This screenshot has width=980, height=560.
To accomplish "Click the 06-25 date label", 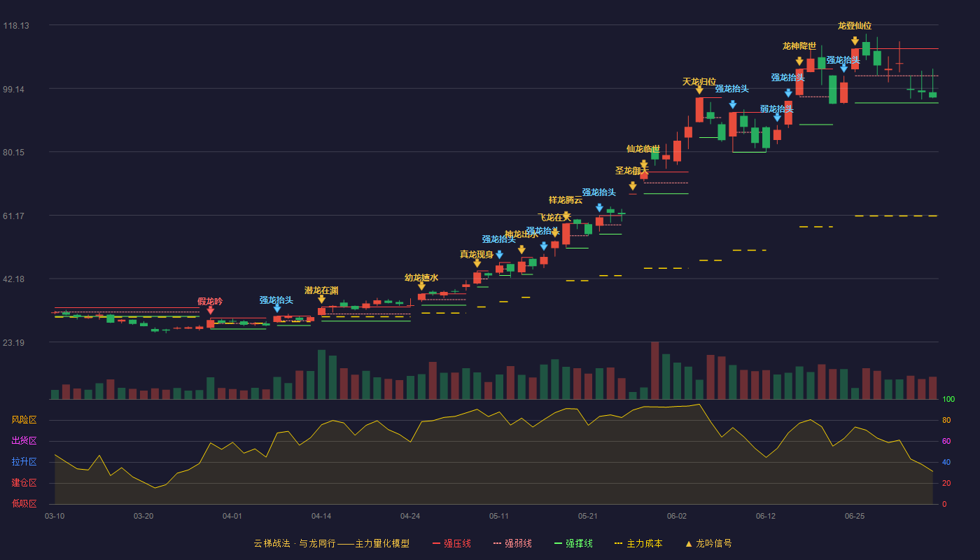I will click(855, 516).
